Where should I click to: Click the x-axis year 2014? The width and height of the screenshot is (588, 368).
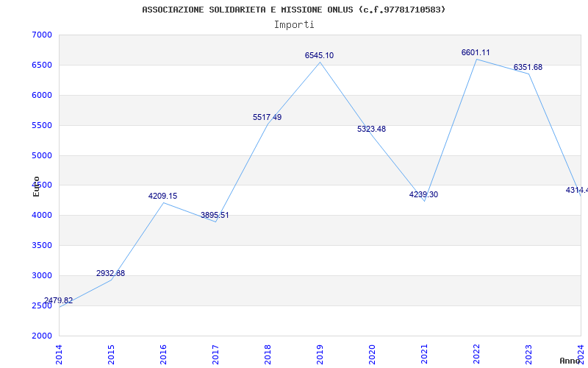point(59,355)
